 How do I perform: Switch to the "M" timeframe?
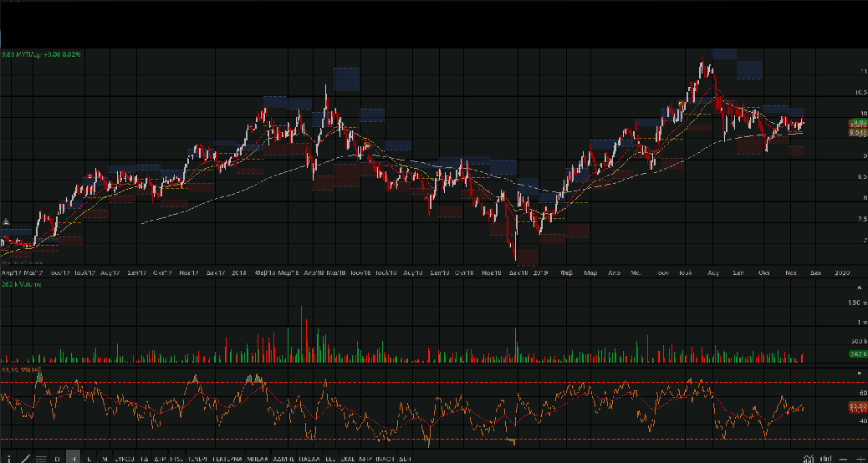tap(104, 458)
